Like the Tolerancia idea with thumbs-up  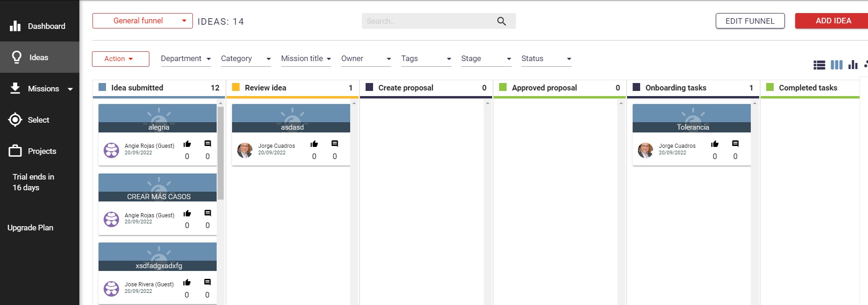click(x=714, y=144)
